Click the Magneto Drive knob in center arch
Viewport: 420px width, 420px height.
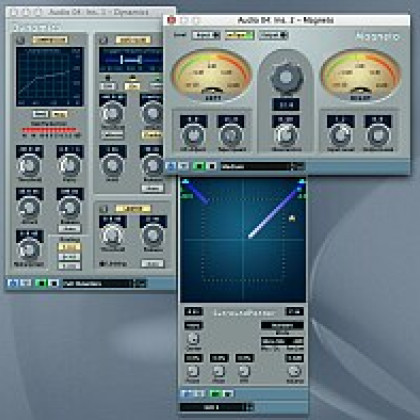click(286, 77)
